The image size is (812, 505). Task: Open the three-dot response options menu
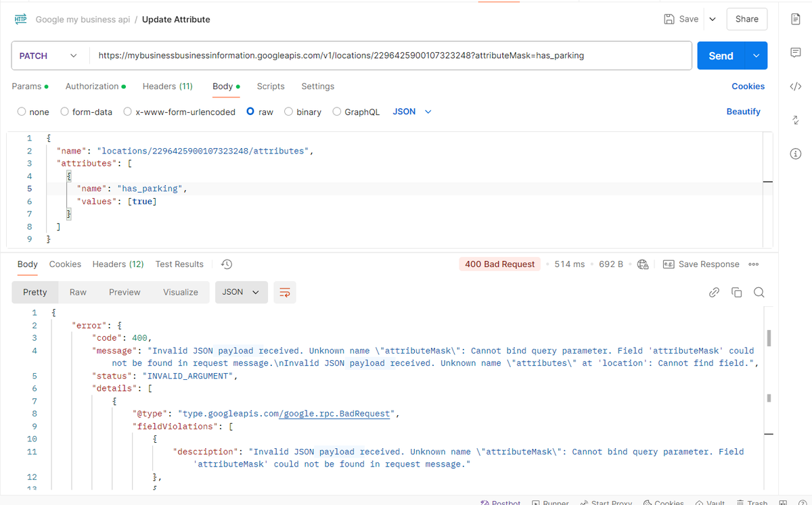point(754,264)
